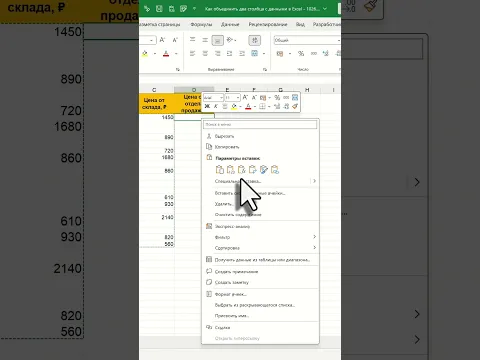Click center align icon in mini toolbar
The image size is (480, 360).
[x=225, y=106]
